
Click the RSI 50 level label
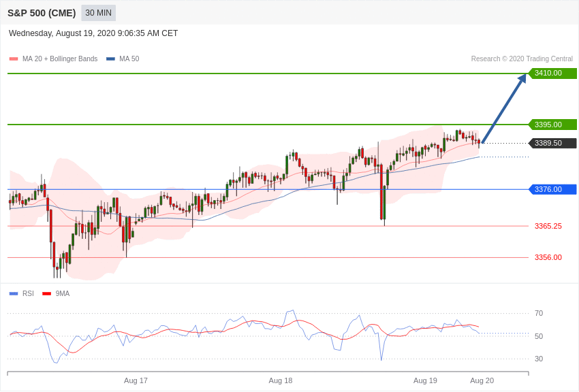539,336
